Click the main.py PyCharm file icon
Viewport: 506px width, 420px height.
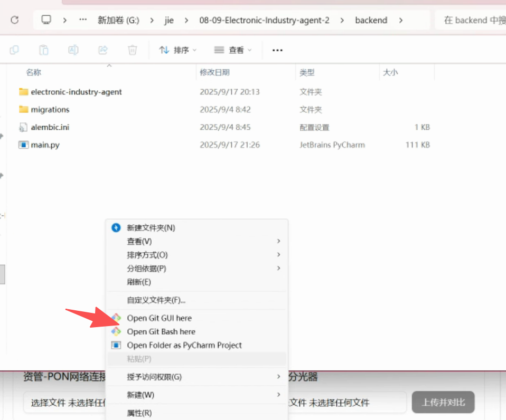click(x=23, y=145)
